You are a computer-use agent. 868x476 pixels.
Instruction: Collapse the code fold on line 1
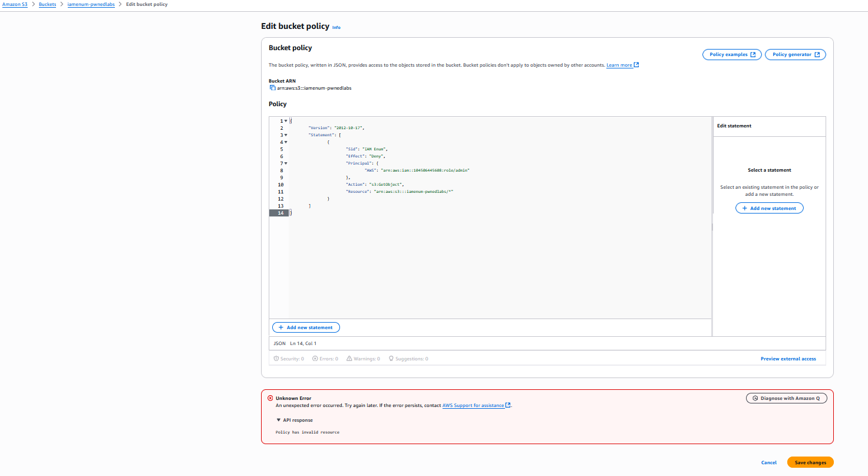tap(286, 121)
